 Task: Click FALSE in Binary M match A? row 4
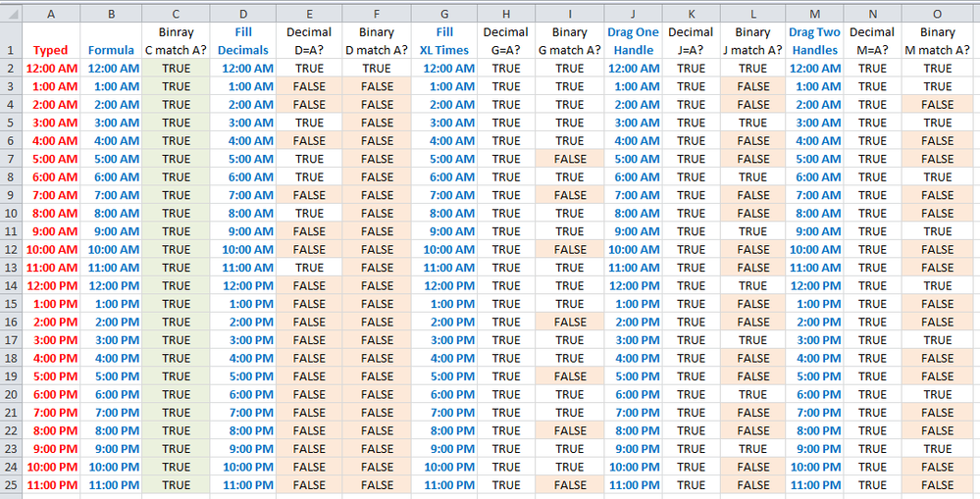pos(937,105)
